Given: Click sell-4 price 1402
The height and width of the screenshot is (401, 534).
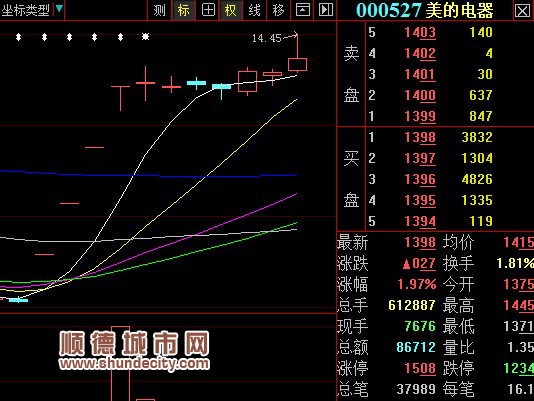Looking at the screenshot, I should click(x=420, y=53).
